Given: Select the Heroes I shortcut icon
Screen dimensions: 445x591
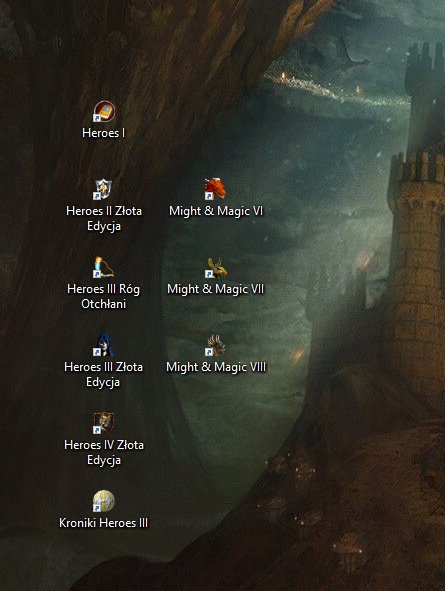Looking at the screenshot, I should pos(104,111).
